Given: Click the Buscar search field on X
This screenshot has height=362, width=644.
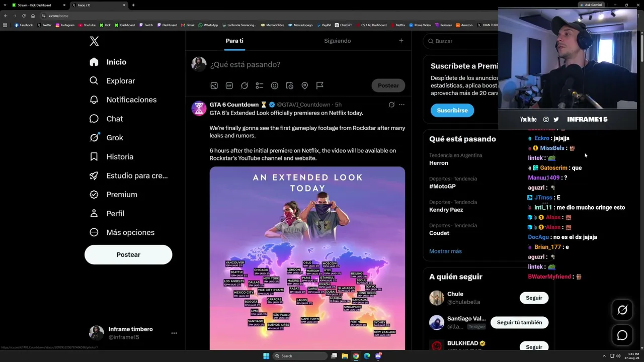Looking at the screenshot, I should [x=460, y=41].
